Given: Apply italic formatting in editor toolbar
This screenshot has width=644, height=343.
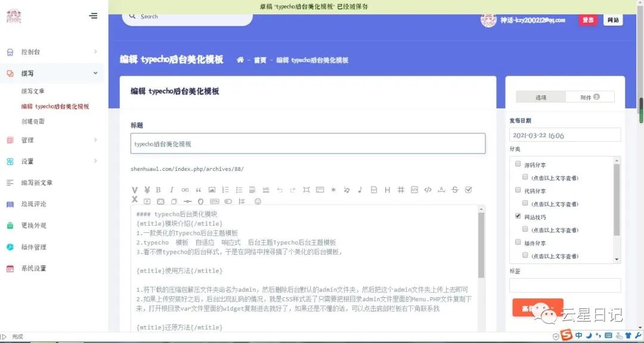Looking at the screenshot, I should coord(172,190).
